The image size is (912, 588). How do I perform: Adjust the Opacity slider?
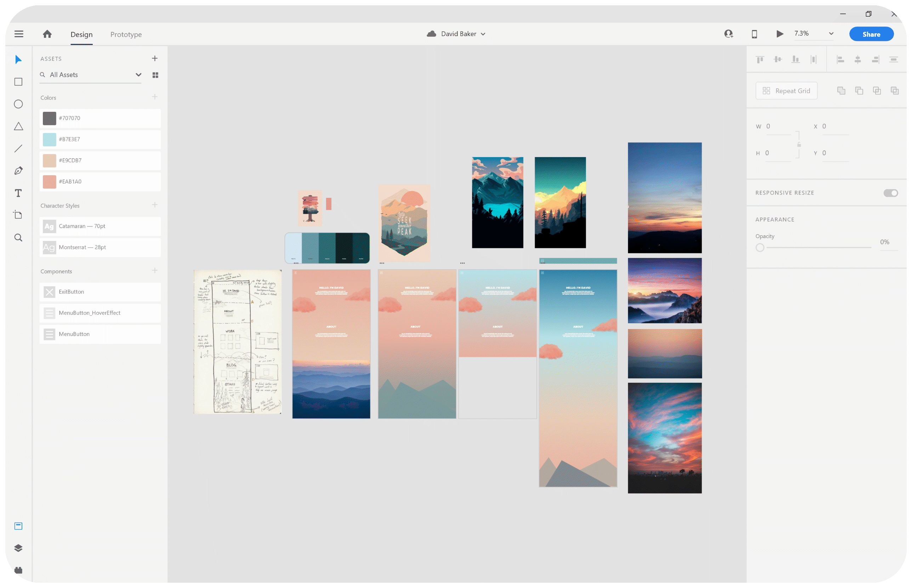(x=760, y=247)
